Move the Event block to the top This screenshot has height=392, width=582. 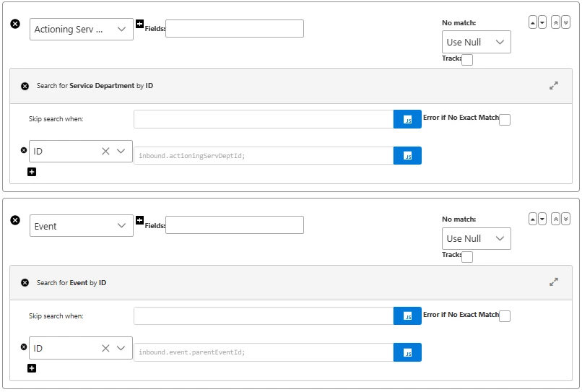click(556, 219)
